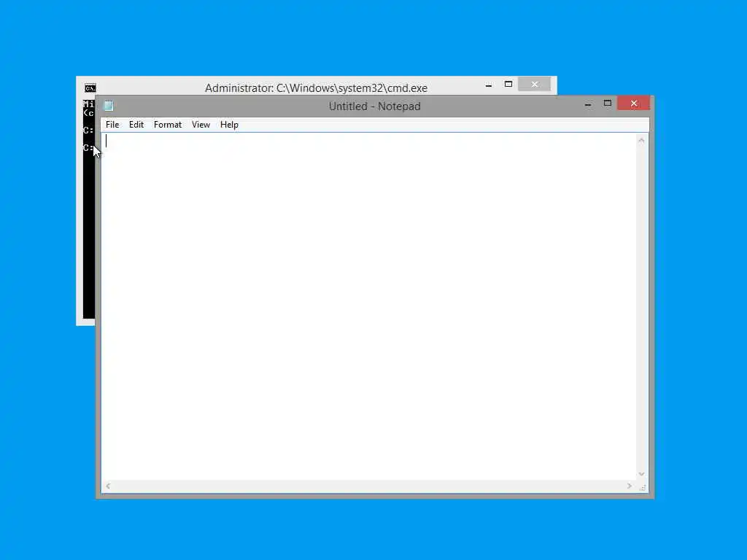Minimize the cmd.exe window

coord(488,85)
